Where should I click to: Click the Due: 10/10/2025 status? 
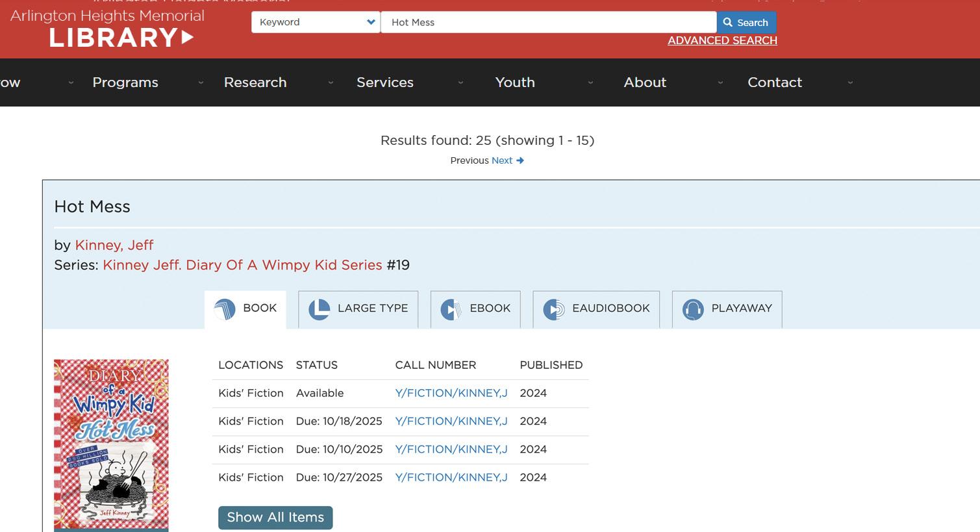[339, 449]
